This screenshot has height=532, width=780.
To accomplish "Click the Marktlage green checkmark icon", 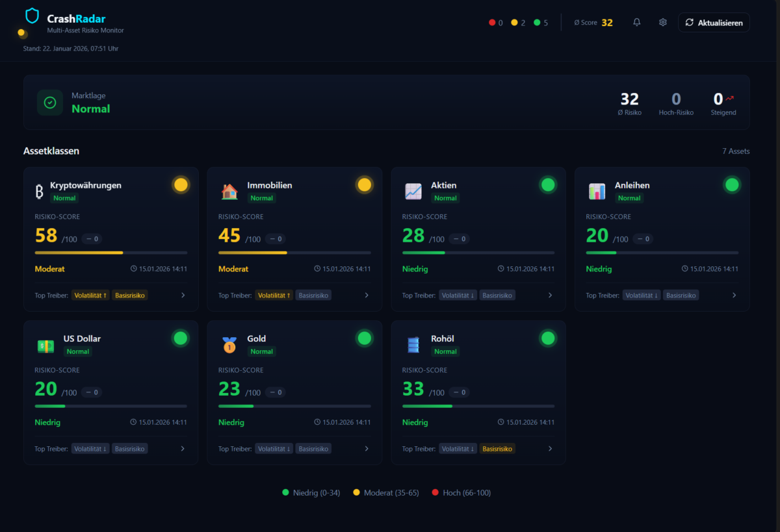I will [50, 103].
